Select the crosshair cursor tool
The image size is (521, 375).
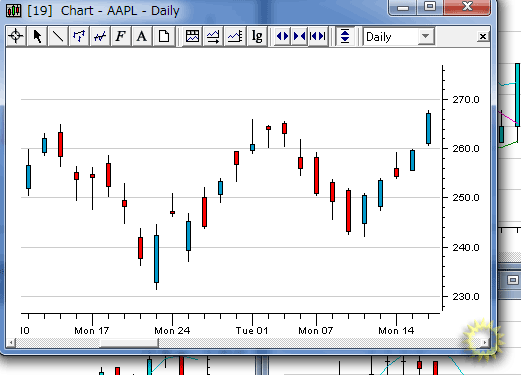click(16, 36)
